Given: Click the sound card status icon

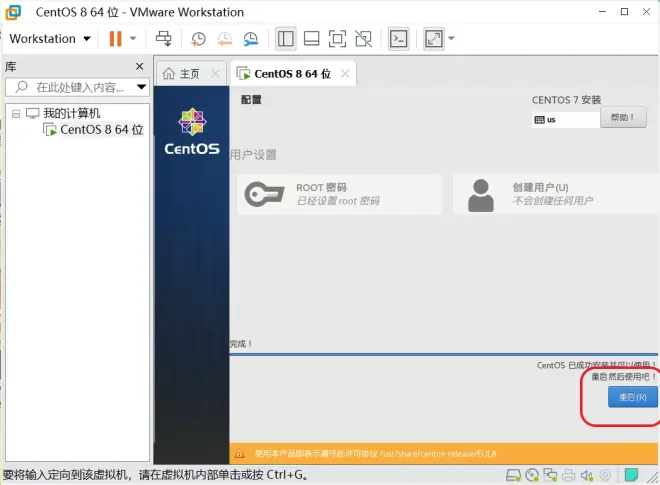Looking at the screenshot, I should pos(587,475).
